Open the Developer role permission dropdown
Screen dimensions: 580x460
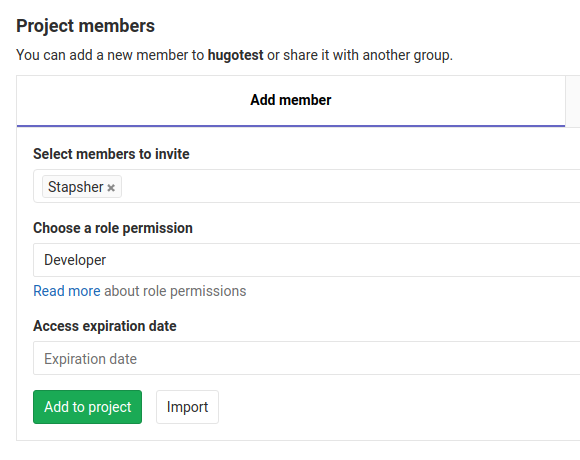click(307, 260)
